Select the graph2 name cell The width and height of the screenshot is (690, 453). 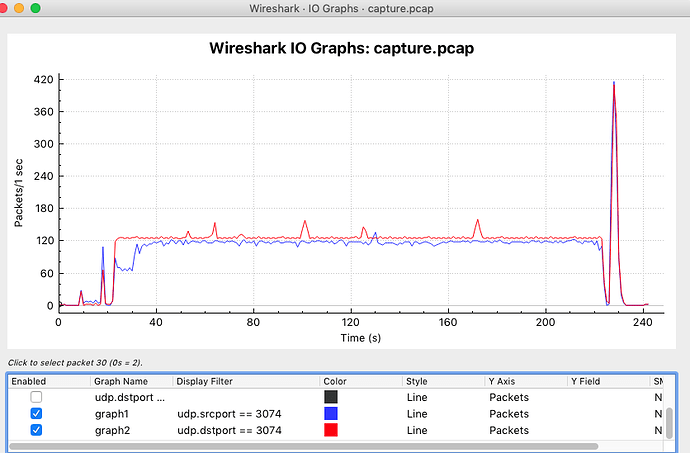[x=112, y=430]
